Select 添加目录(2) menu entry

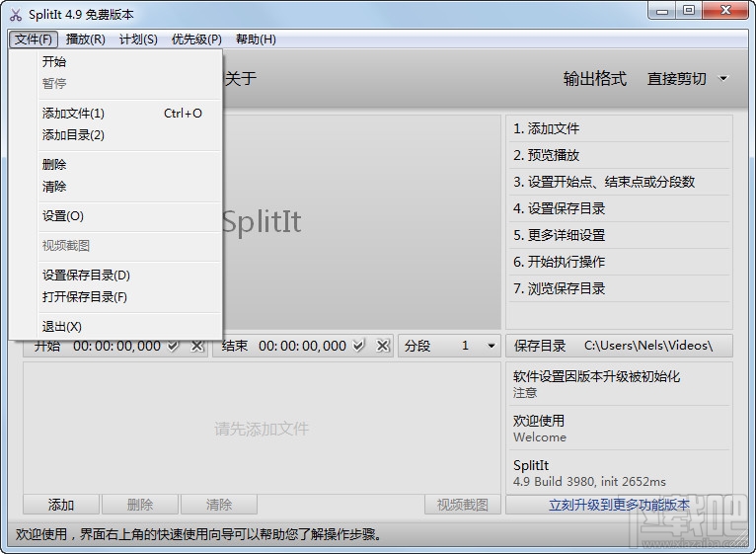point(129,135)
